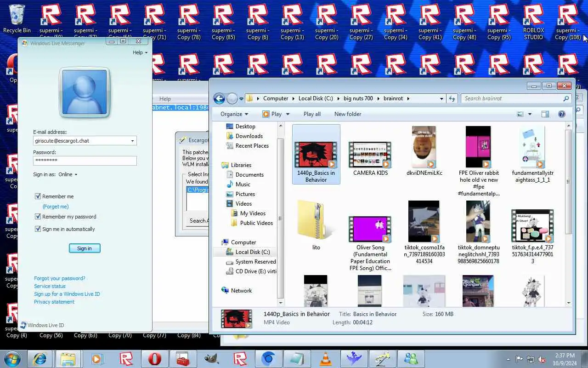Show hidden system tray icons arrow
The height and width of the screenshot is (368, 588).
[x=508, y=359]
